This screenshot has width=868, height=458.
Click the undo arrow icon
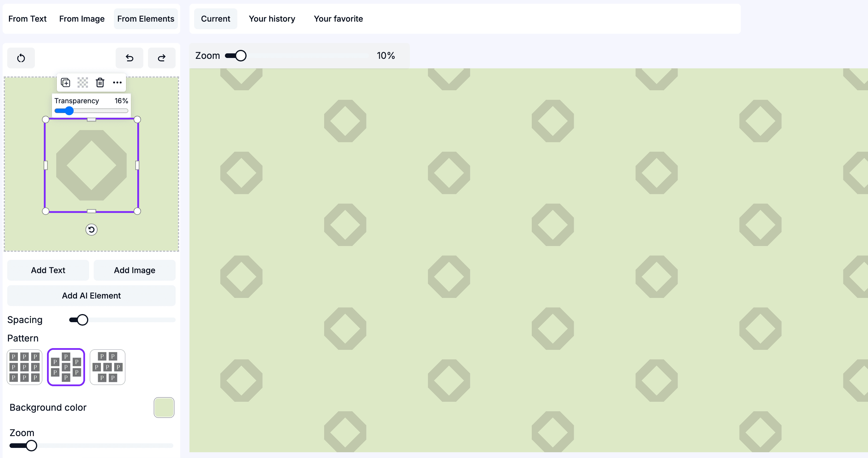point(129,58)
